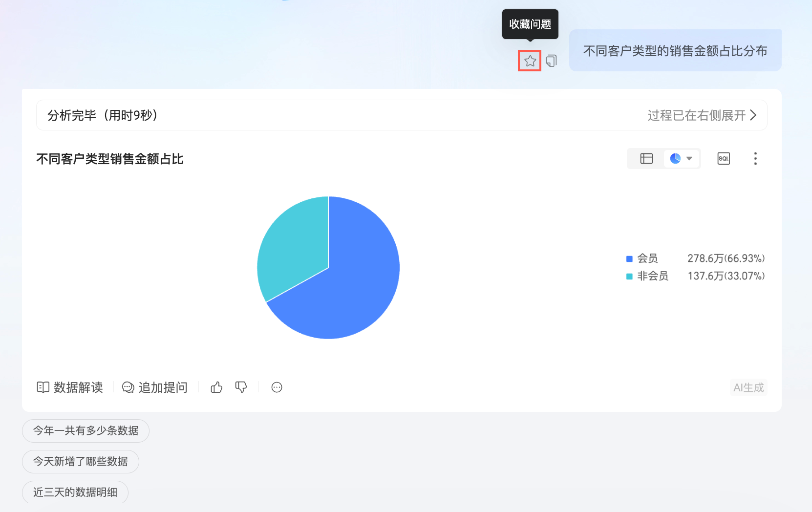Copy the question with the copy icon
This screenshot has width=812, height=512.
(551, 61)
